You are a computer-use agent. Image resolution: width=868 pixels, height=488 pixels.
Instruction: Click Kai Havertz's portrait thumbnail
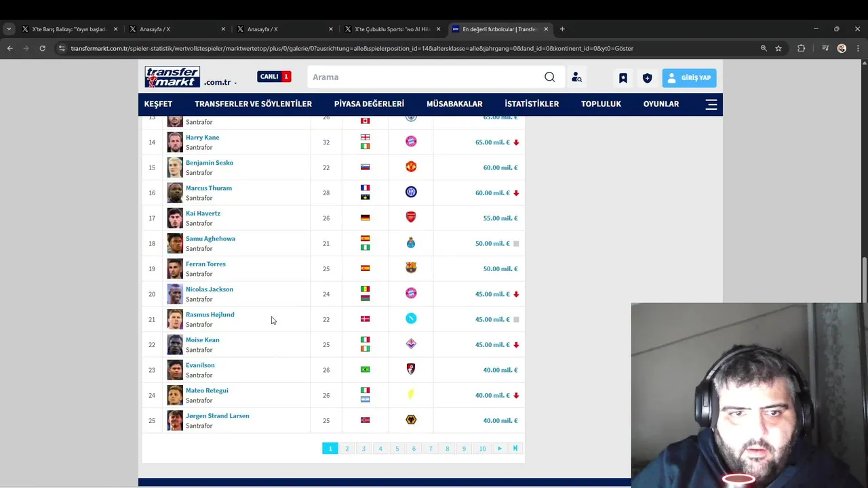(x=175, y=218)
